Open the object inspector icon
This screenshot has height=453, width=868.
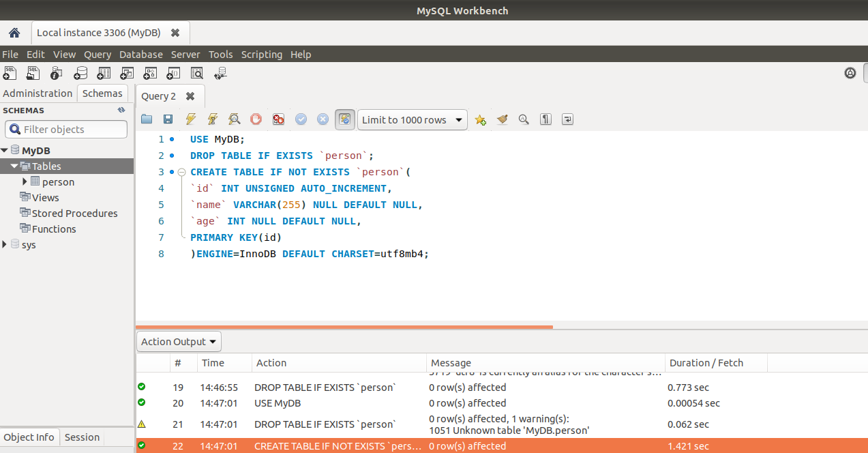point(57,72)
